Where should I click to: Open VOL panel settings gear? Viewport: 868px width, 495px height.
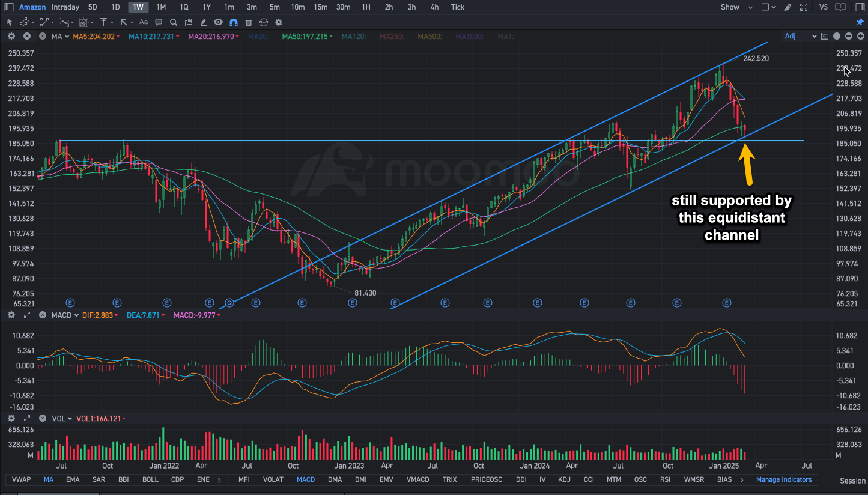tap(11, 418)
